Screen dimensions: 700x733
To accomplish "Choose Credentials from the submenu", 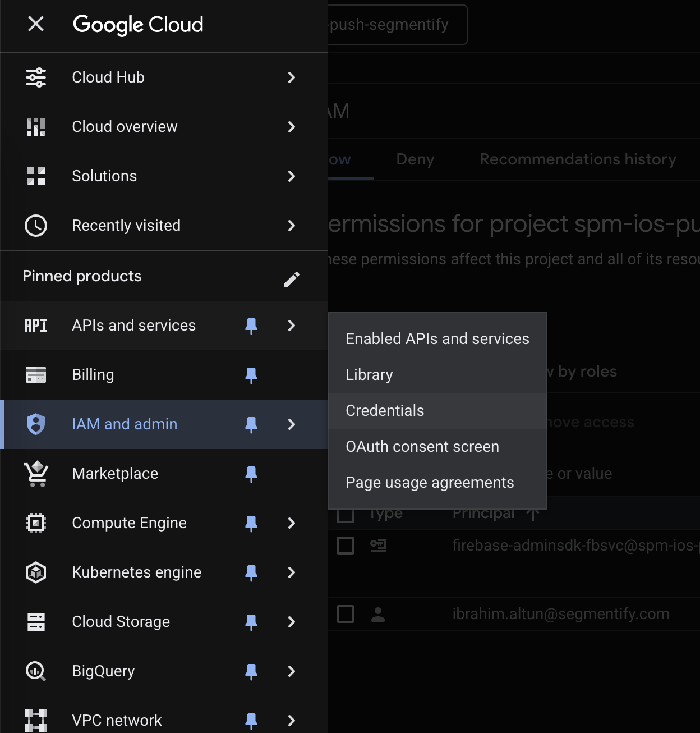I will [437, 411].
